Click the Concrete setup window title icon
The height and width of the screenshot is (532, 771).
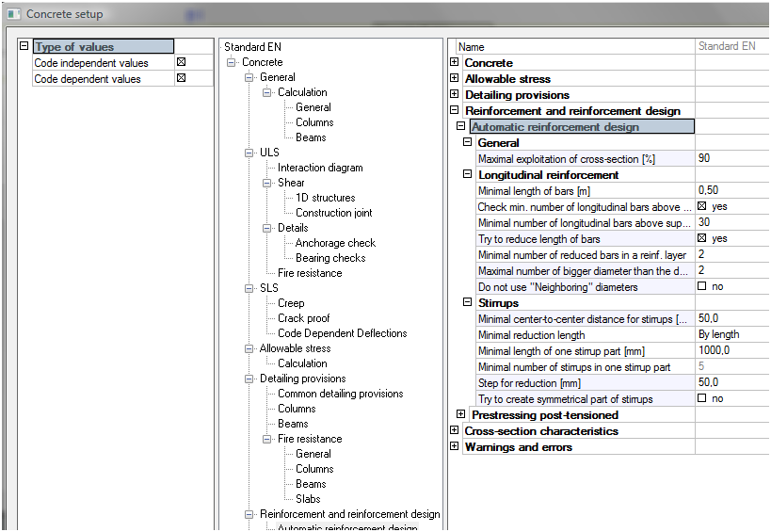coord(13,14)
